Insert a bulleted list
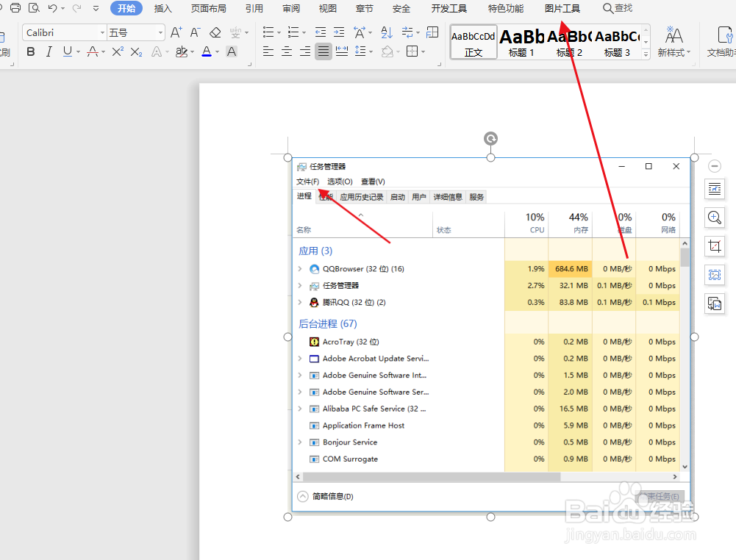The width and height of the screenshot is (736, 560). coord(268,32)
